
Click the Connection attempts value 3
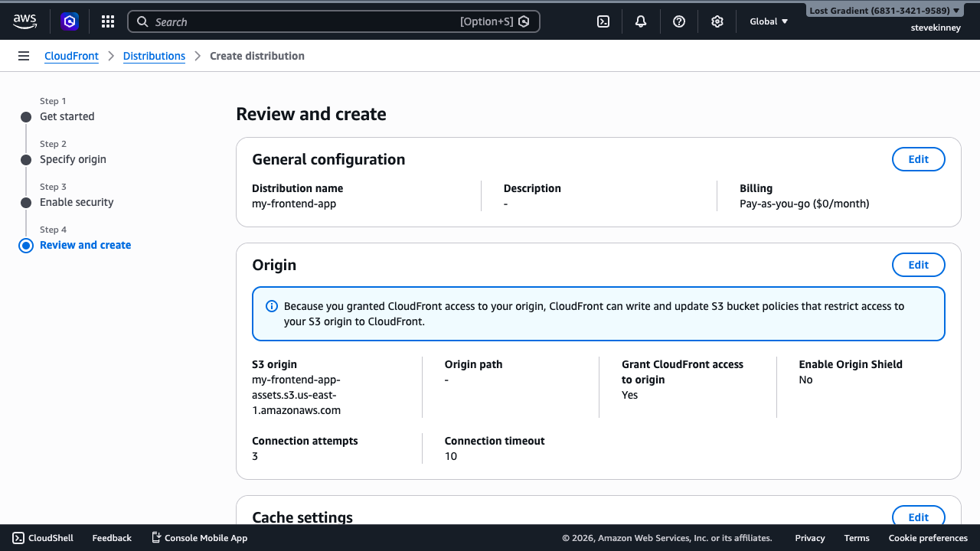[255, 456]
